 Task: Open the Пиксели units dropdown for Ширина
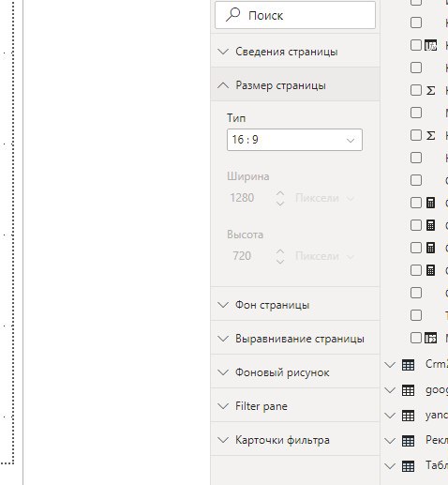[325, 198]
